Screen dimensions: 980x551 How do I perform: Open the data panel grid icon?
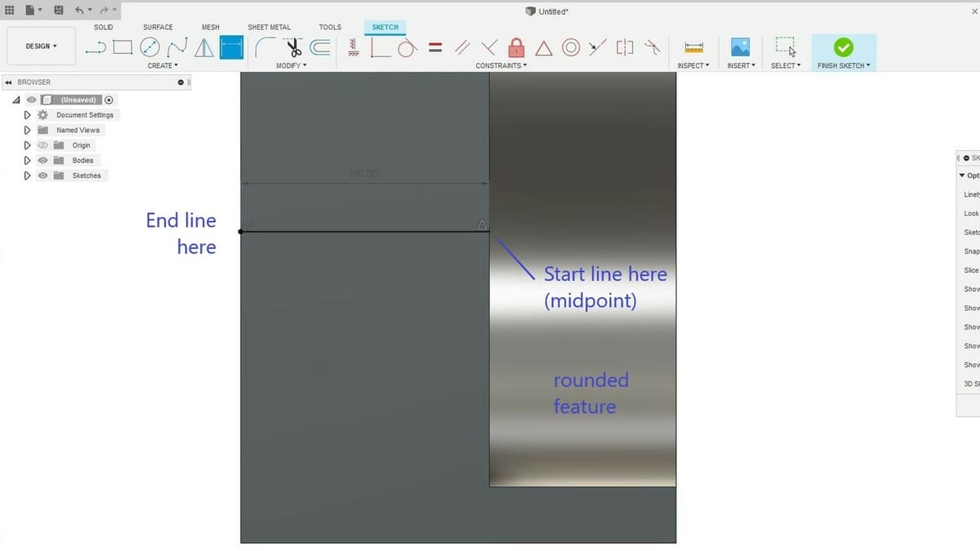[x=10, y=11]
